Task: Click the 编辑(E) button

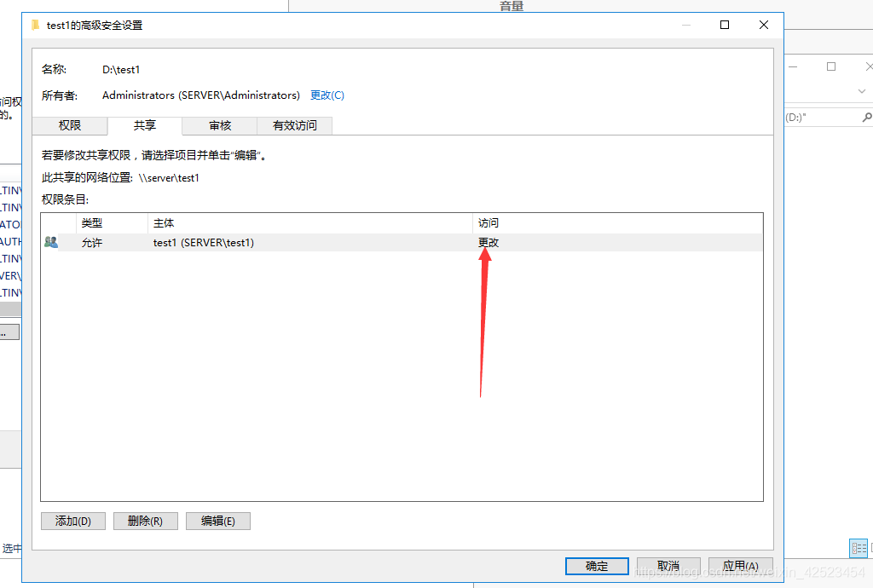Action: (217, 521)
